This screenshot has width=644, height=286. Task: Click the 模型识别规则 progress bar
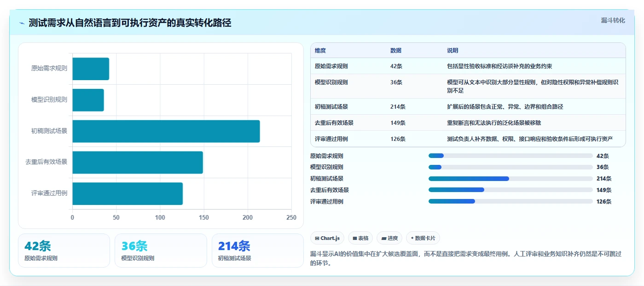pos(511,167)
